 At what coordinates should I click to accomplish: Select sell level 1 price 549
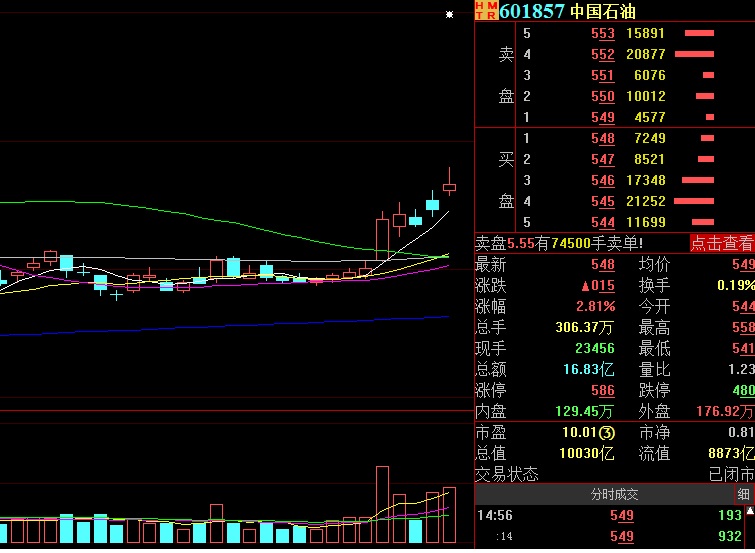click(603, 118)
